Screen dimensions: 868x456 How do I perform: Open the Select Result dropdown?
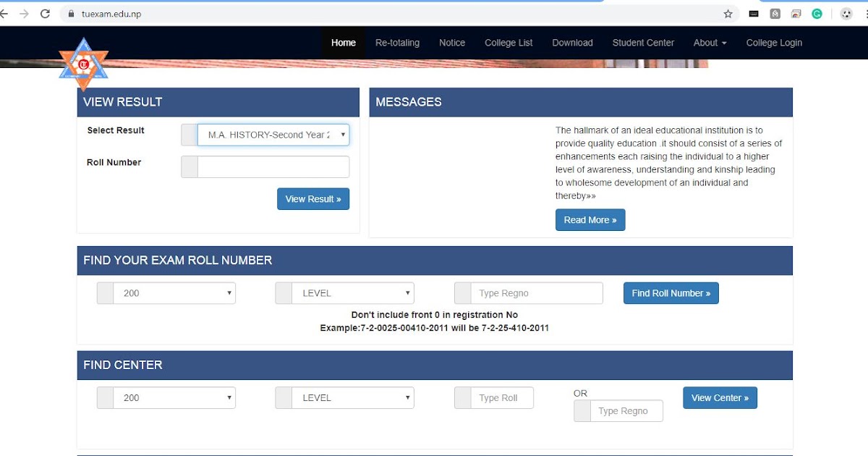coord(273,135)
